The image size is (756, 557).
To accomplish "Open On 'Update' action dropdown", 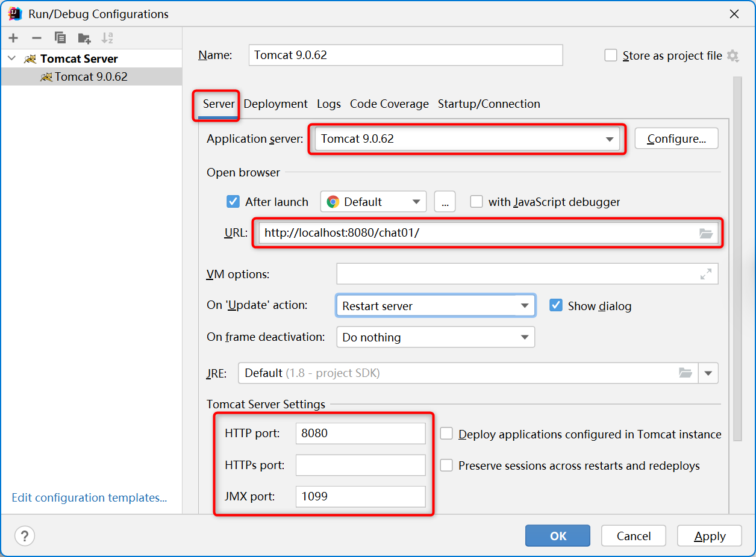I will pos(436,305).
